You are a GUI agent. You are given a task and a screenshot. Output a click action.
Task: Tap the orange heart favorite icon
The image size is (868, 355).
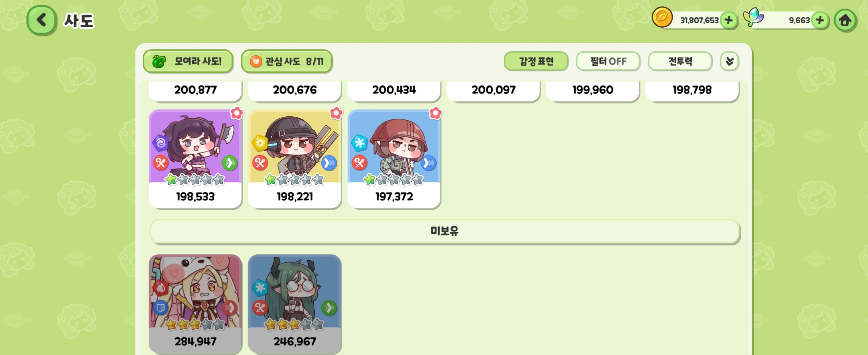[x=256, y=61]
